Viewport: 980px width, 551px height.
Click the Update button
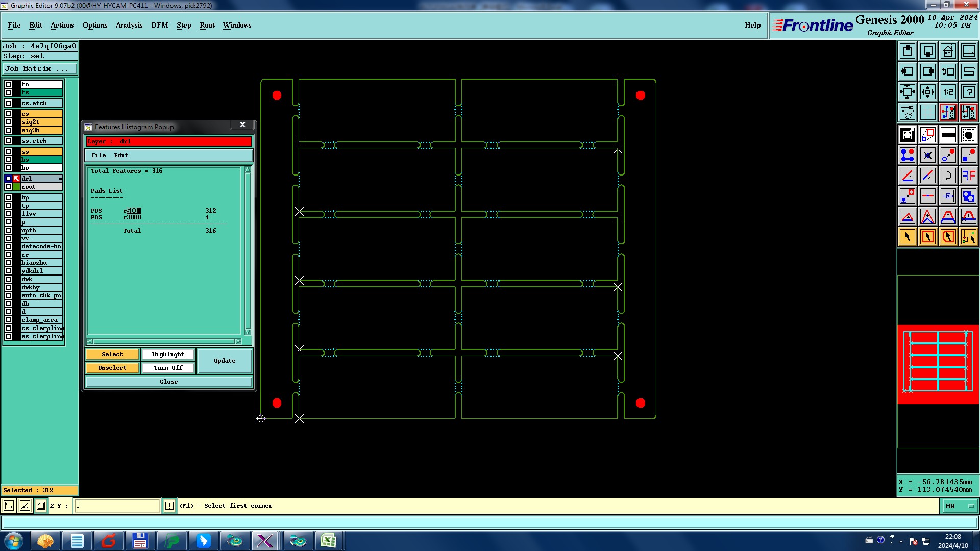(224, 361)
